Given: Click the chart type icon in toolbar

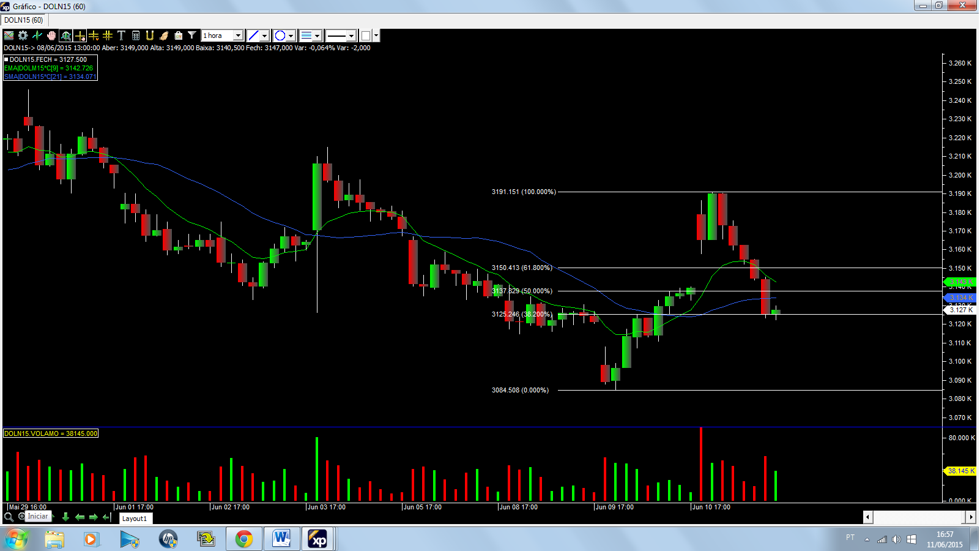Looking at the screenshot, I should pyautogui.click(x=9, y=36).
